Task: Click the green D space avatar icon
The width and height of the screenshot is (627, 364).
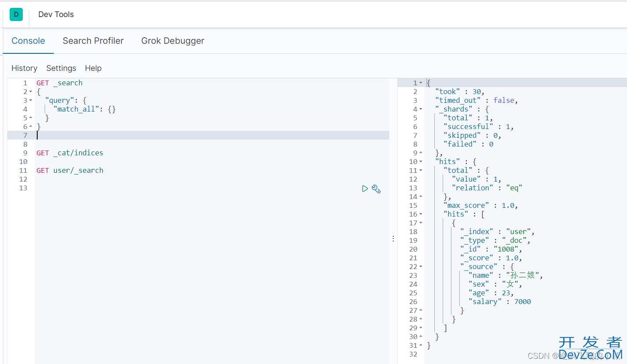Action: [16, 14]
